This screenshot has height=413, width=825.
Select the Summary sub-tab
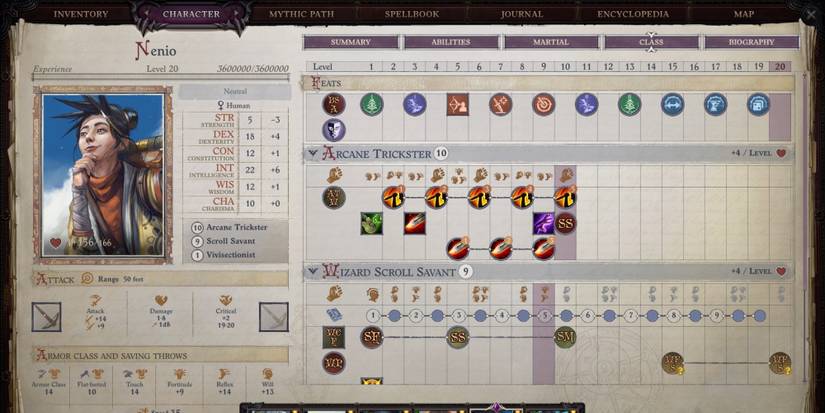pos(351,42)
